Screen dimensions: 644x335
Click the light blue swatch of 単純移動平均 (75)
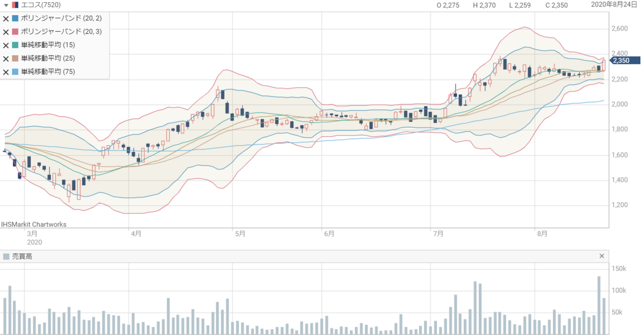point(16,72)
